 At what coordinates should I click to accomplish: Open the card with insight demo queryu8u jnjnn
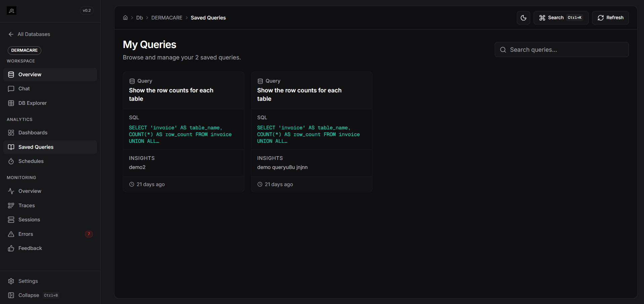coord(312,132)
